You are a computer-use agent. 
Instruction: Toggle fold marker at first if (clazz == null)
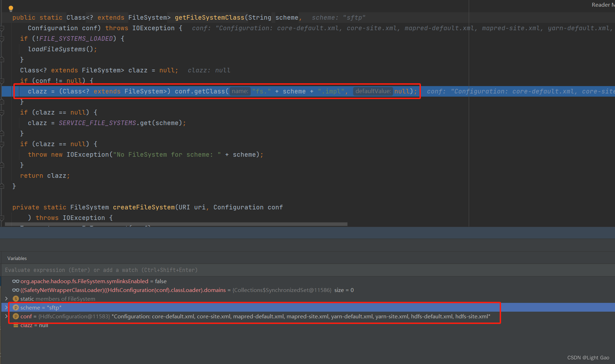coord(2,112)
